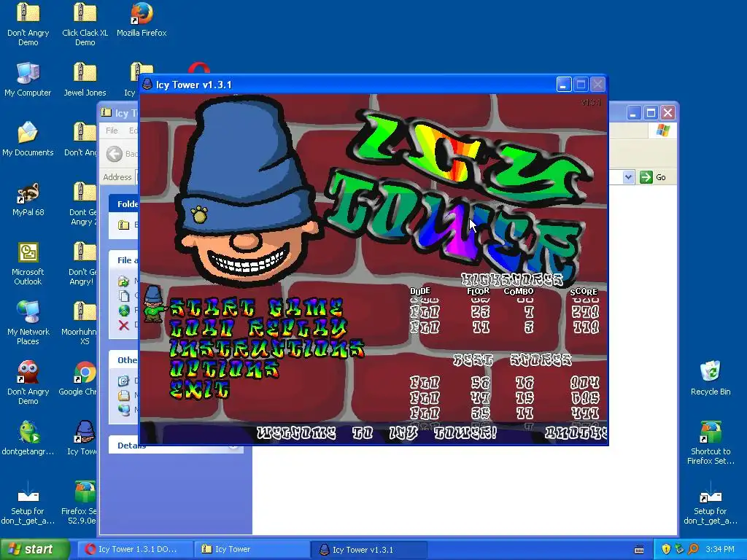Switch to the Opera Icy Tower 1.3.1 DO... taskbar button
This screenshot has width=747, height=560.
point(136,550)
